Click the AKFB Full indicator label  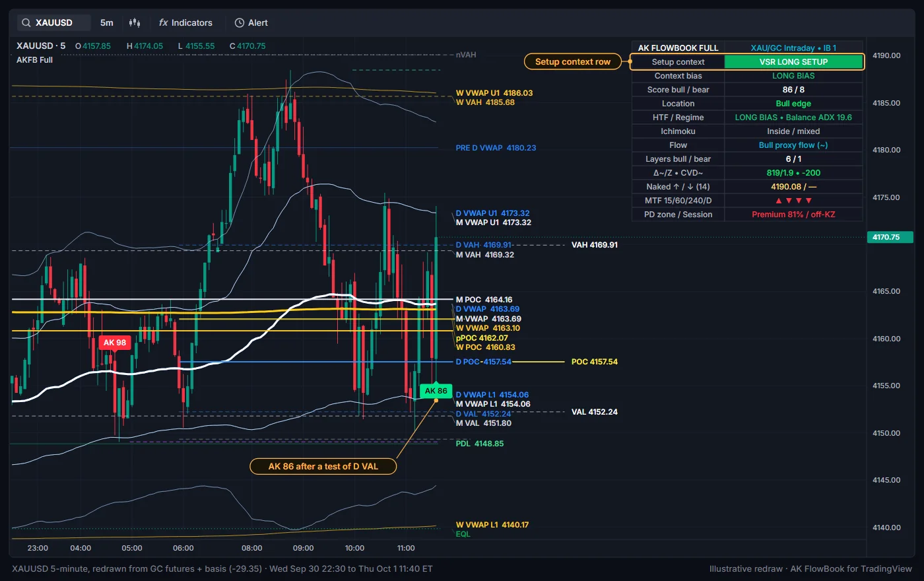34,60
